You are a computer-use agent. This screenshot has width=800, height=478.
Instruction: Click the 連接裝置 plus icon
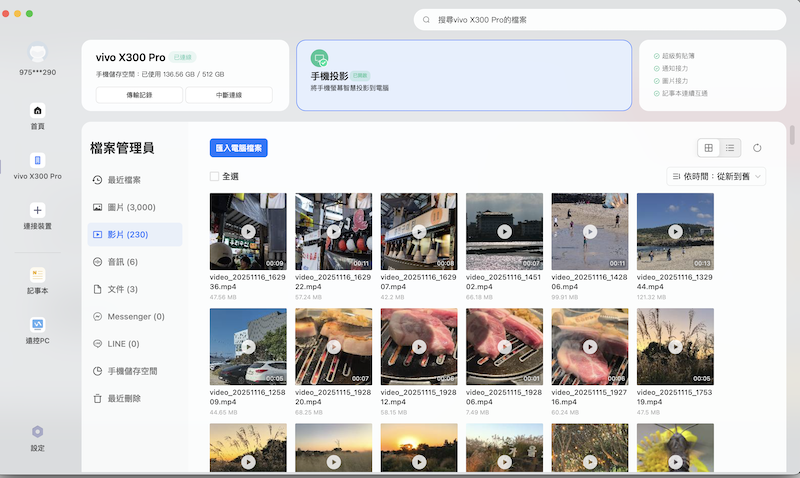click(38, 210)
